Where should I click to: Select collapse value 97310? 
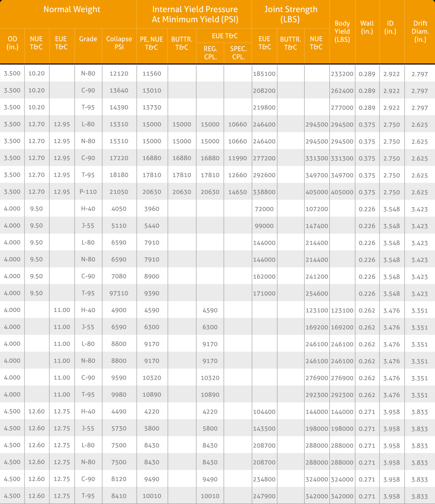click(x=119, y=293)
